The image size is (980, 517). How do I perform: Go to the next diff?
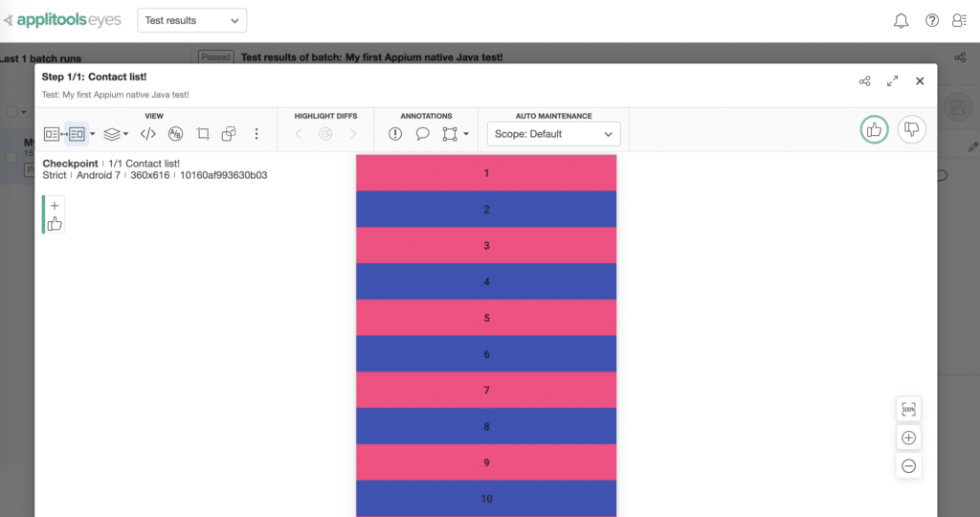click(x=353, y=134)
